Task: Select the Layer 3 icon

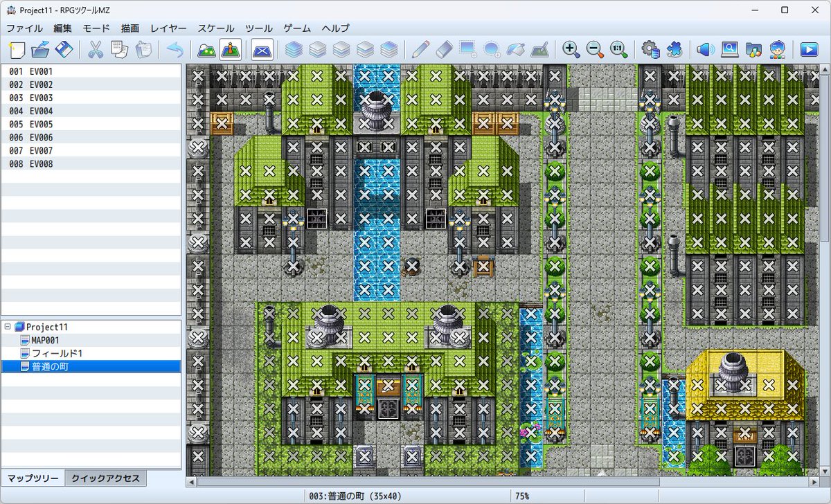Action: click(365, 49)
